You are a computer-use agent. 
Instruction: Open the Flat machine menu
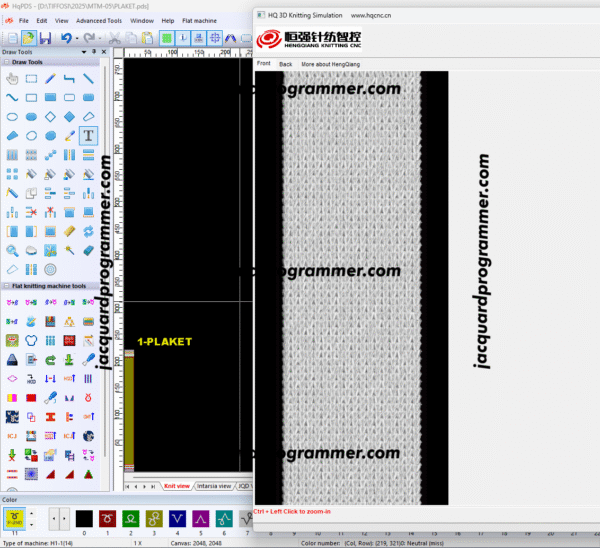(x=198, y=20)
